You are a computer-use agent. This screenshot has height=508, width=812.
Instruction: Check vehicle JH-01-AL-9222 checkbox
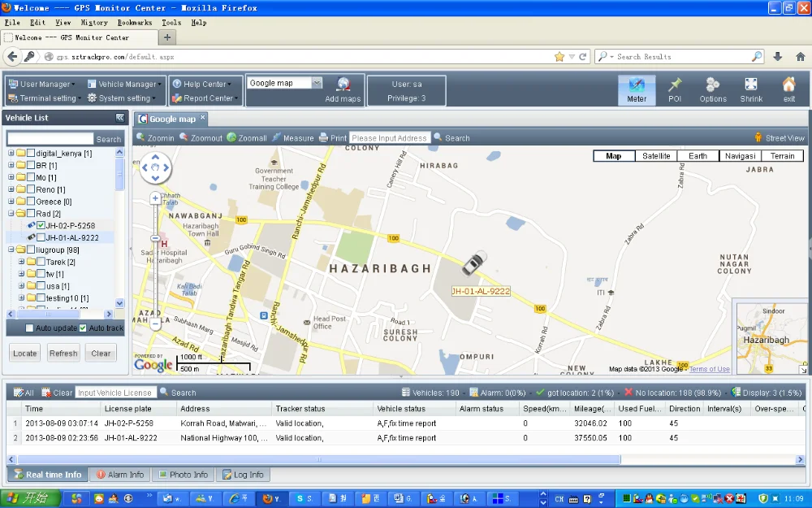pos(41,237)
